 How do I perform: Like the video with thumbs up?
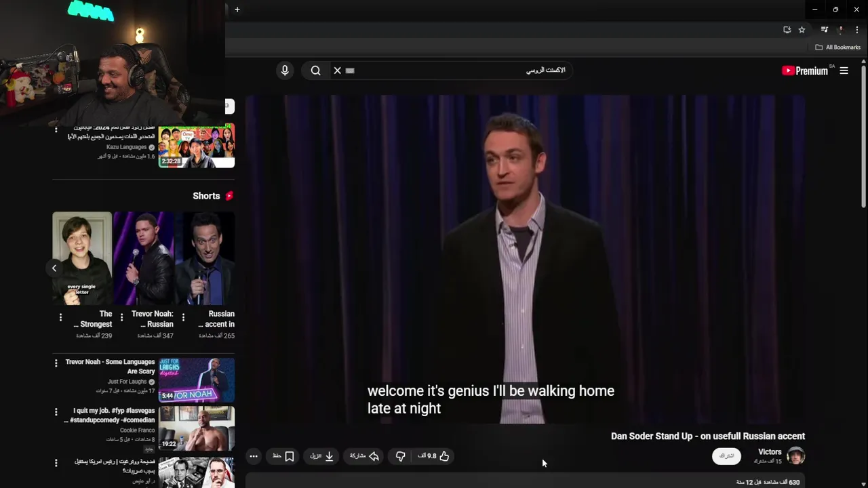point(444,456)
